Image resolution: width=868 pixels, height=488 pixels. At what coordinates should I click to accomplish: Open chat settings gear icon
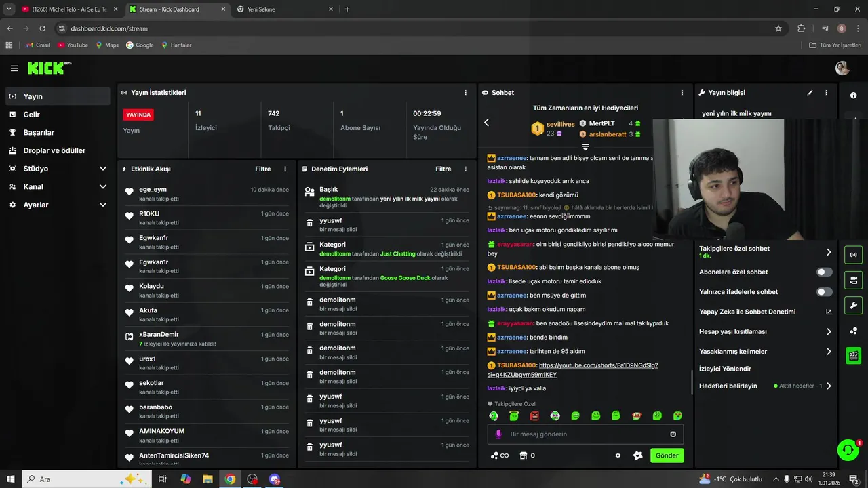tap(618, 455)
